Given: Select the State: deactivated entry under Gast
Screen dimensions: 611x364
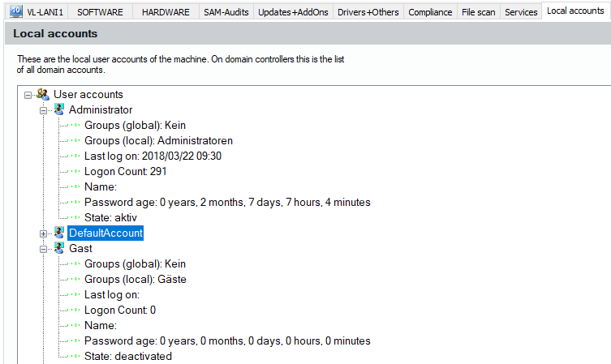Looking at the screenshot, I should pyautogui.click(x=127, y=356).
